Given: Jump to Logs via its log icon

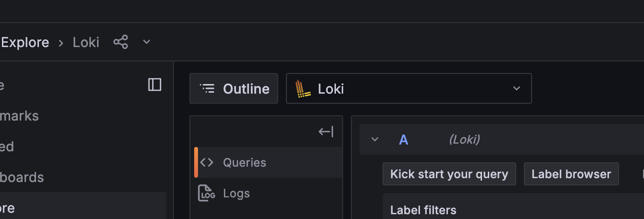Looking at the screenshot, I should pos(207,193).
